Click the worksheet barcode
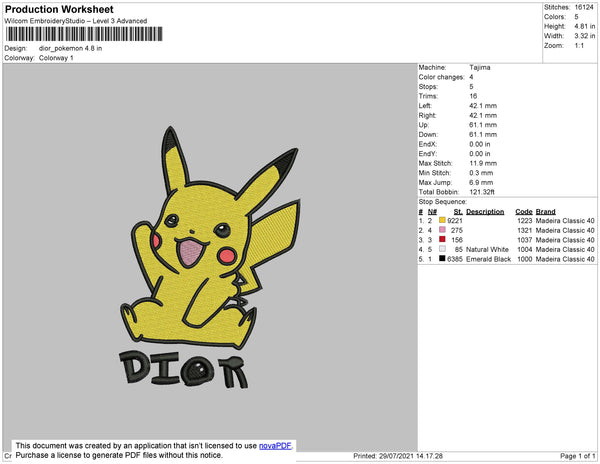This screenshot has width=600, height=464. [84, 34]
